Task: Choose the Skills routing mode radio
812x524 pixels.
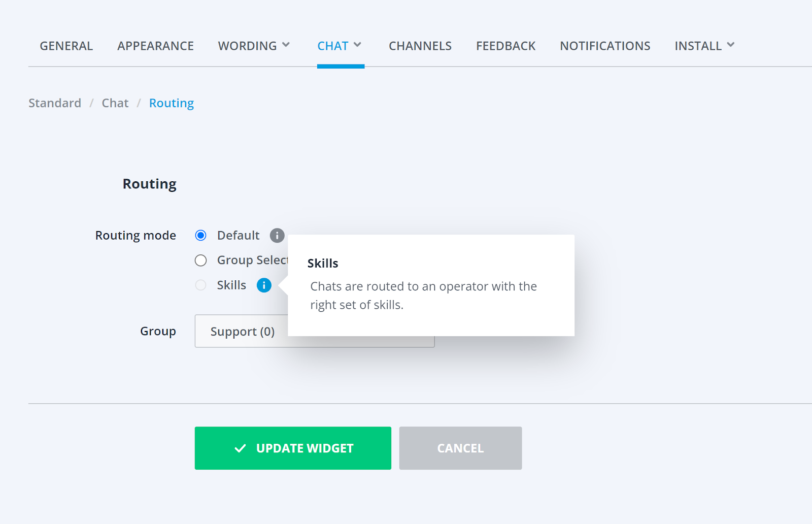Action: [x=201, y=285]
